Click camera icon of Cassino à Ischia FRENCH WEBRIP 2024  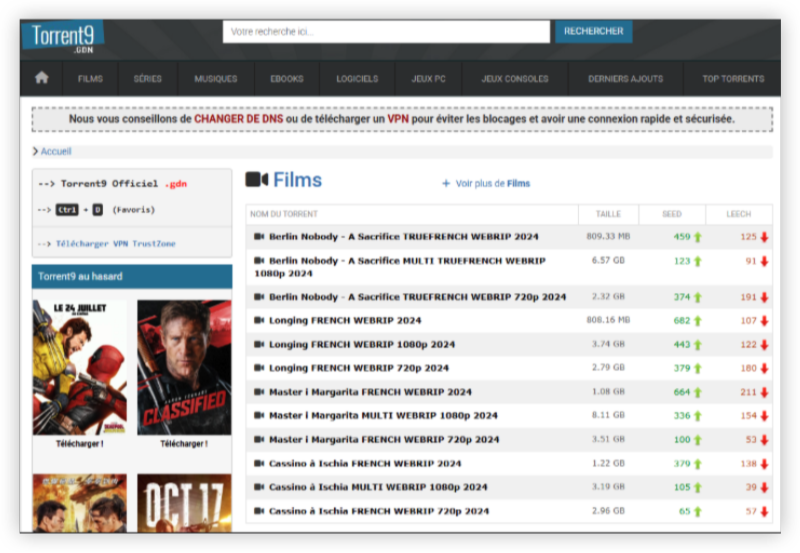(259, 463)
